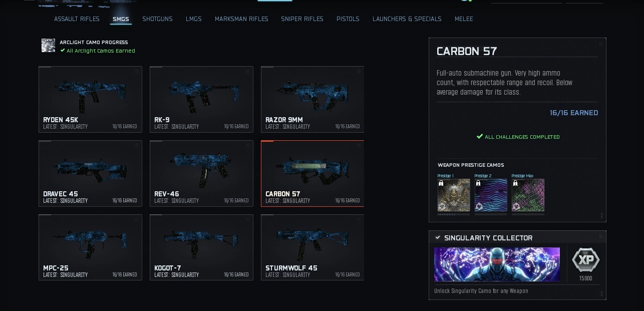Go to the Sniper Rifles tab
The height and width of the screenshot is (311, 644).
click(302, 19)
